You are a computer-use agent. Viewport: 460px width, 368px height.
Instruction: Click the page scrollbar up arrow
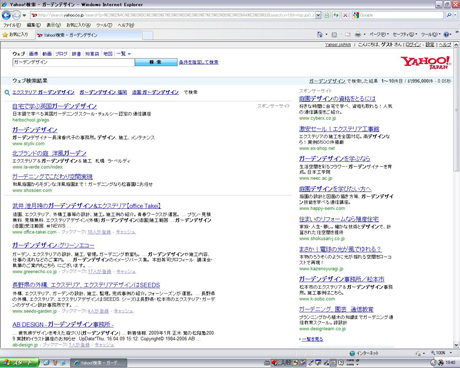pyautogui.click(x=456, y=45)
